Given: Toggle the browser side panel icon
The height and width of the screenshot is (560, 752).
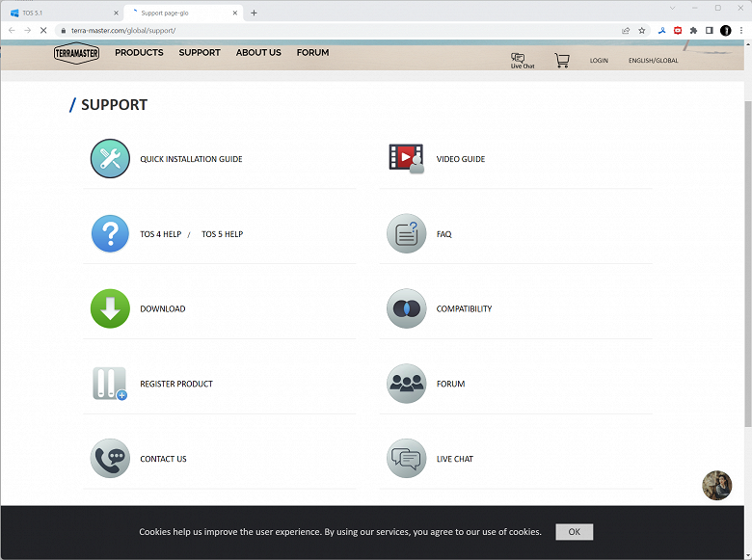Looking at the screenshot, I should point(710,30).
